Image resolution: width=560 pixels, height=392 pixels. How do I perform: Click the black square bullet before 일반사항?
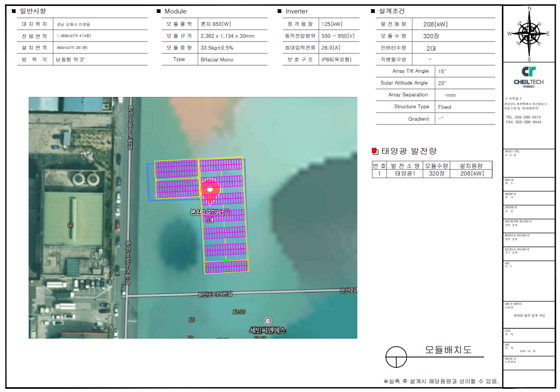coord(13,11)
